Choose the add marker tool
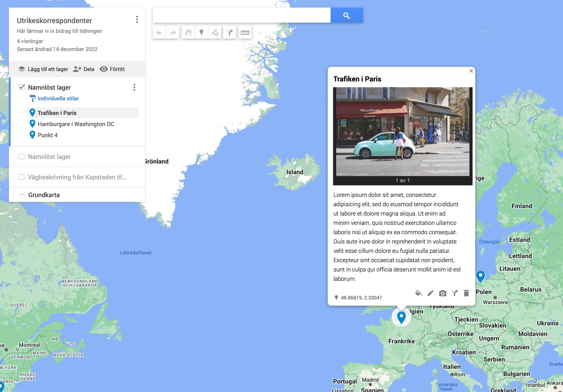Image resolution: width=563 pixels, height=392 pixels. point(201,32)
